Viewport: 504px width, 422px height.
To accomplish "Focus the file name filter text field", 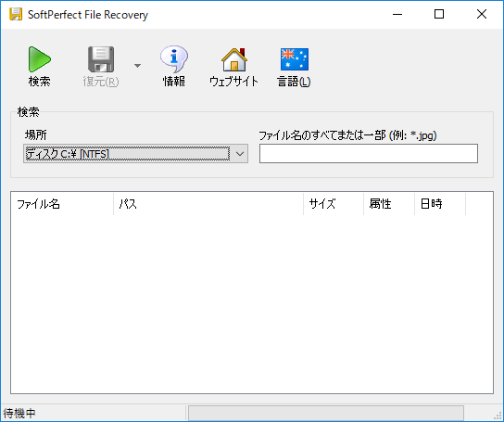I will [x=369, y=154].
